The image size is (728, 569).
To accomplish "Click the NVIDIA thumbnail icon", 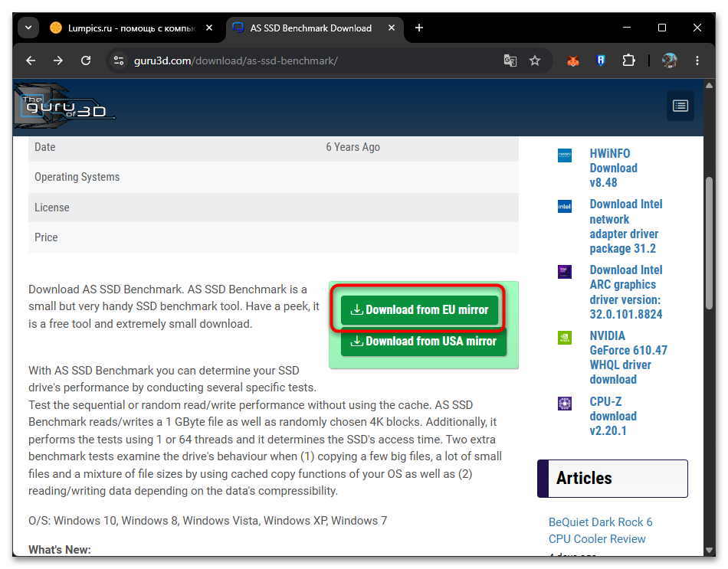I will [x=565, y=338].
